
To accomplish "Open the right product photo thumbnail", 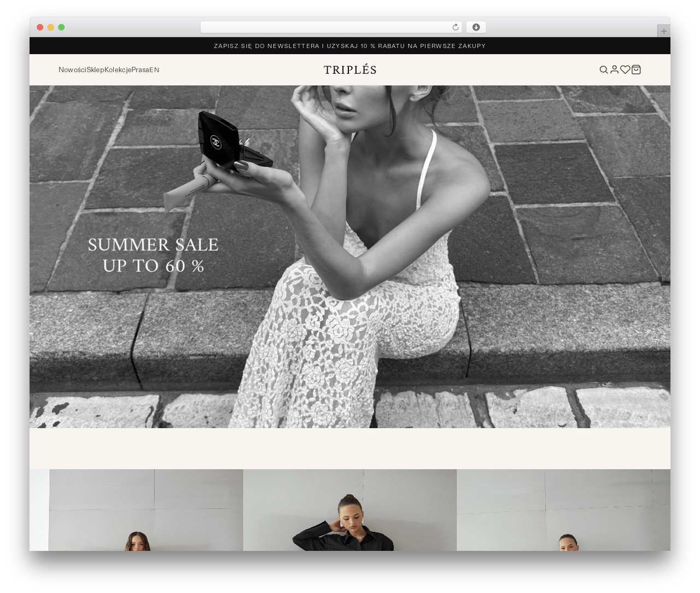I will [563, 510].
